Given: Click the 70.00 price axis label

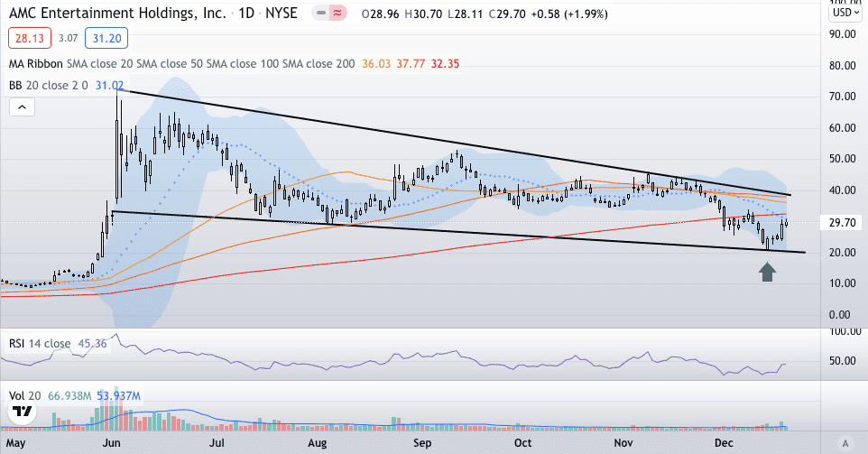Looking at the screenshot, I should (842, 97).
